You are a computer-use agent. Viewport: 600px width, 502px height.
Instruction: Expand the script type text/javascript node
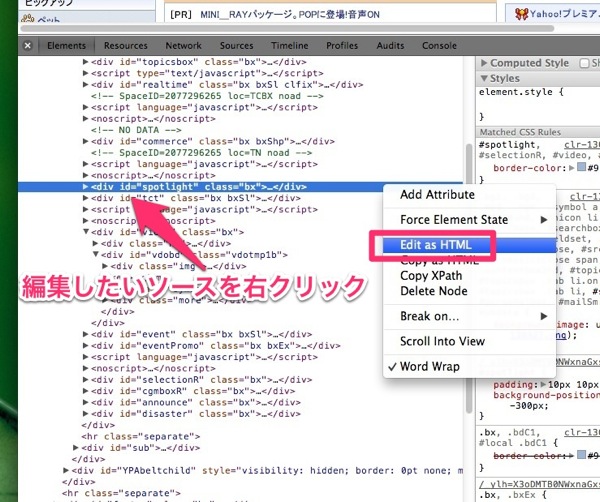[x=85, y=73]
